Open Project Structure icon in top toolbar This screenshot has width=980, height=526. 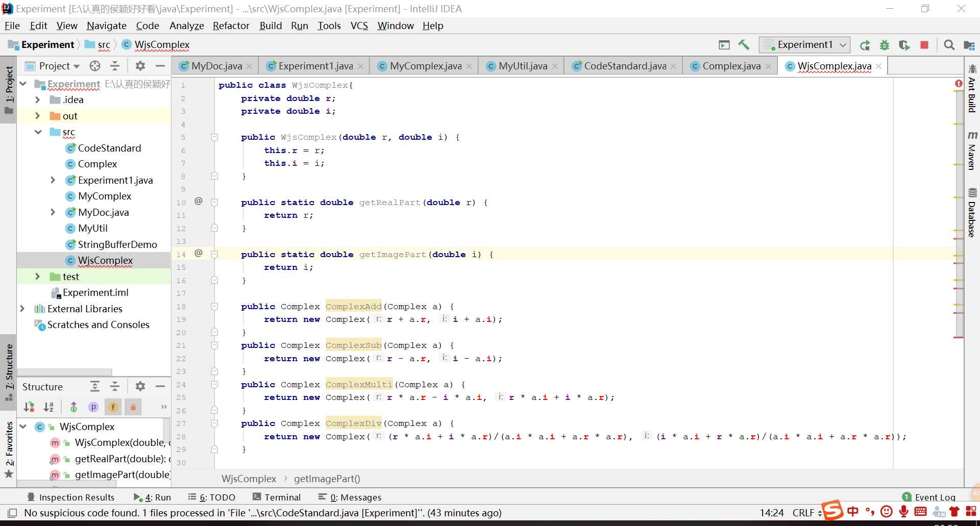[969, 45]
